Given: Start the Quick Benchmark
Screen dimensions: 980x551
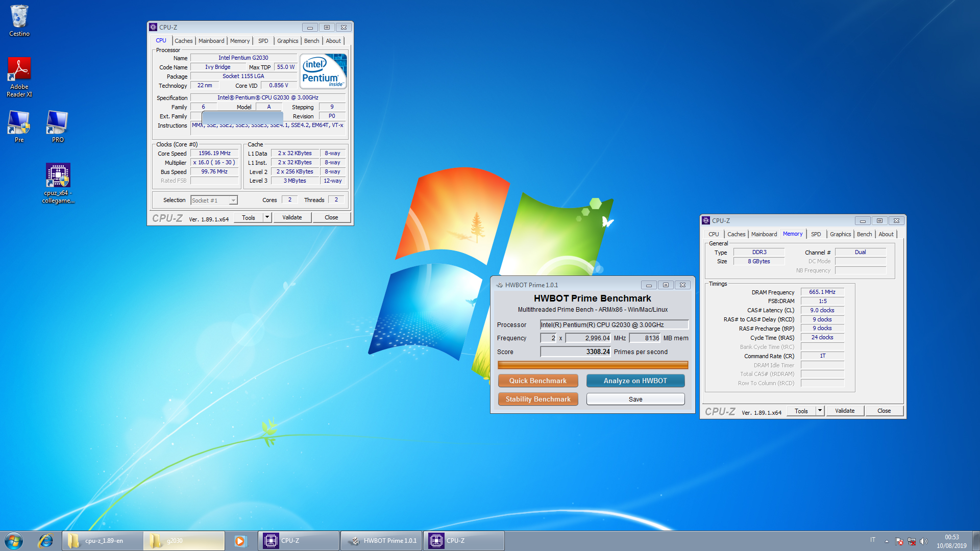Looking at the screenshot, I should click(538, 381).
